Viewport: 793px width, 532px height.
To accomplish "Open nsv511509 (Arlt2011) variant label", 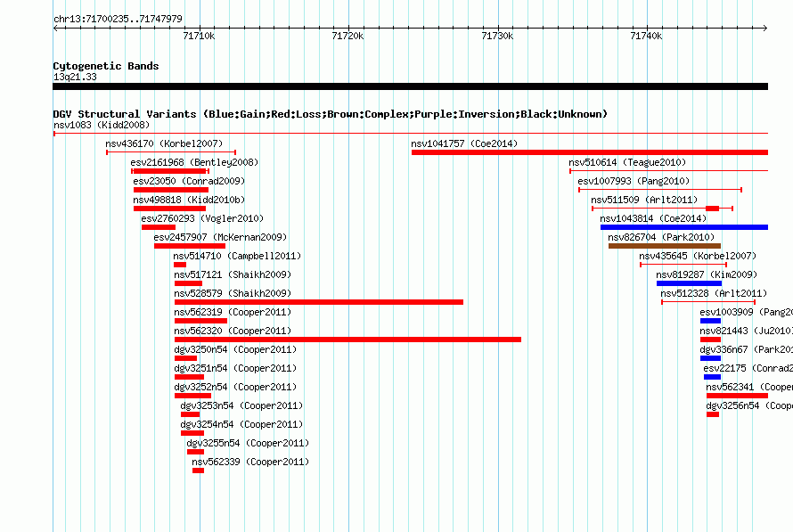I will [x=644, y=200].
